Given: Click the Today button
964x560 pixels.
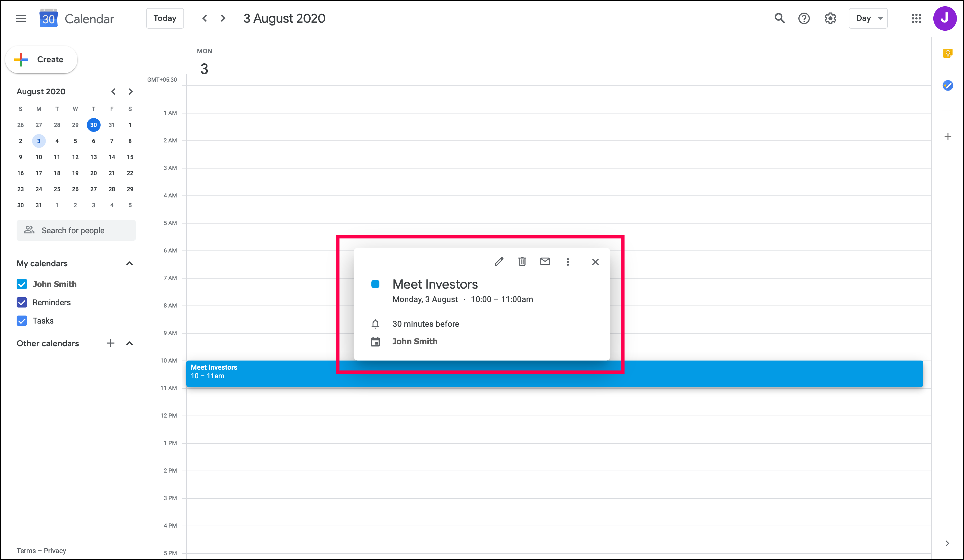Looking at the screenshot, I should 165,18.
